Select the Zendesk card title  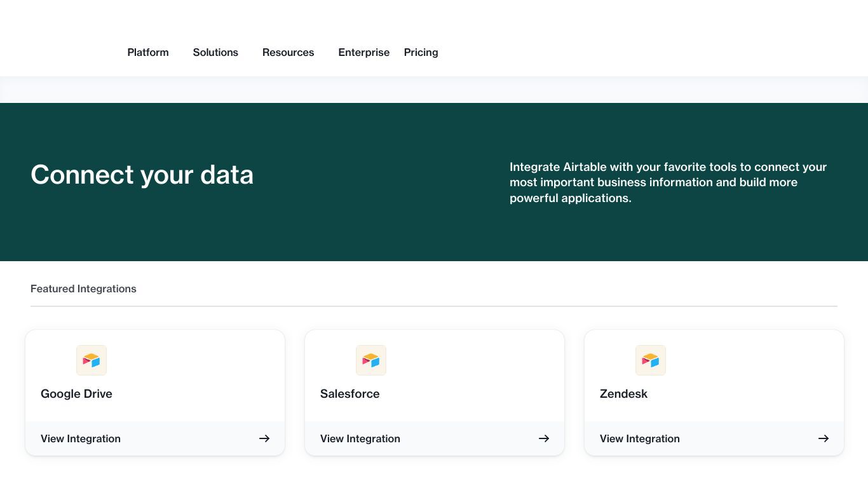623,393
